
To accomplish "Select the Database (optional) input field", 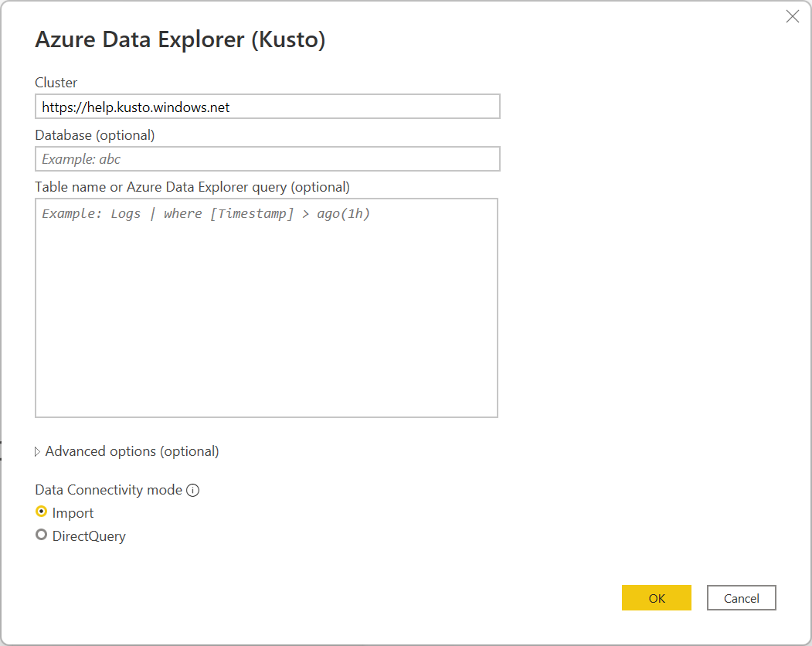I will (x=267, y=158).
